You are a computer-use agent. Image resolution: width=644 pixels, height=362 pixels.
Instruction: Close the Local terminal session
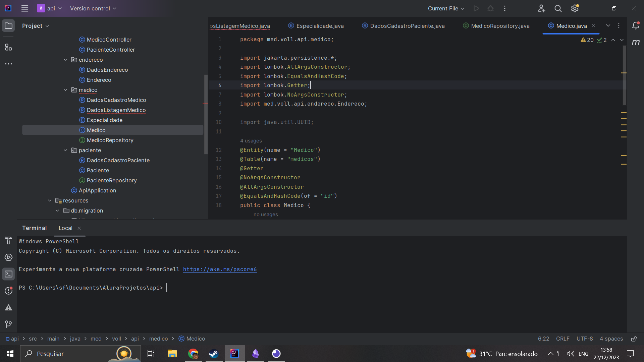click(x=79, y=228)
